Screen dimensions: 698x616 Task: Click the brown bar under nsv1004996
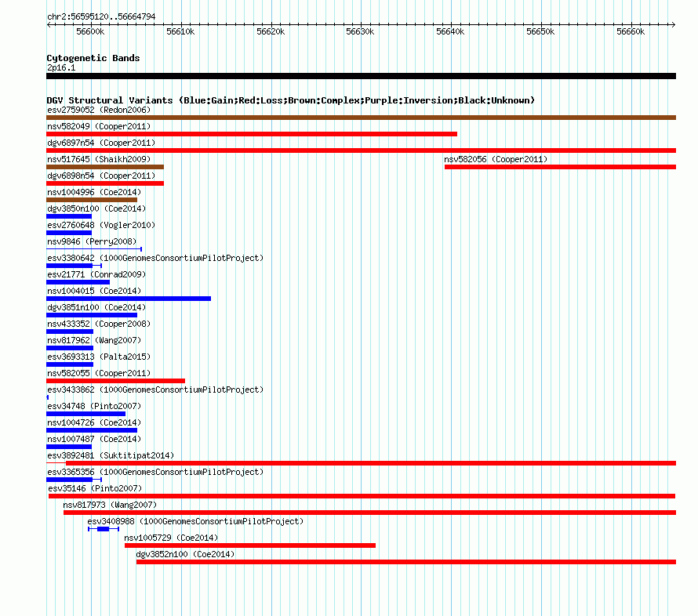[x=92, y=200]
